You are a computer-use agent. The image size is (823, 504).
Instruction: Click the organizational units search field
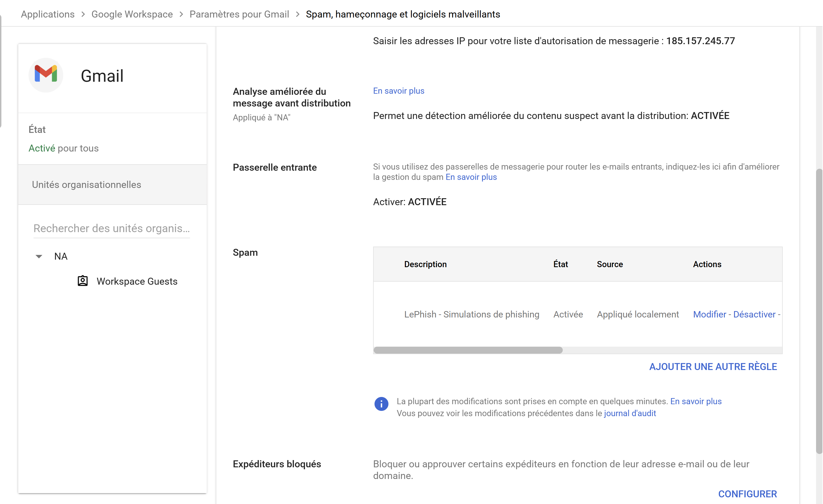point(111,228)
